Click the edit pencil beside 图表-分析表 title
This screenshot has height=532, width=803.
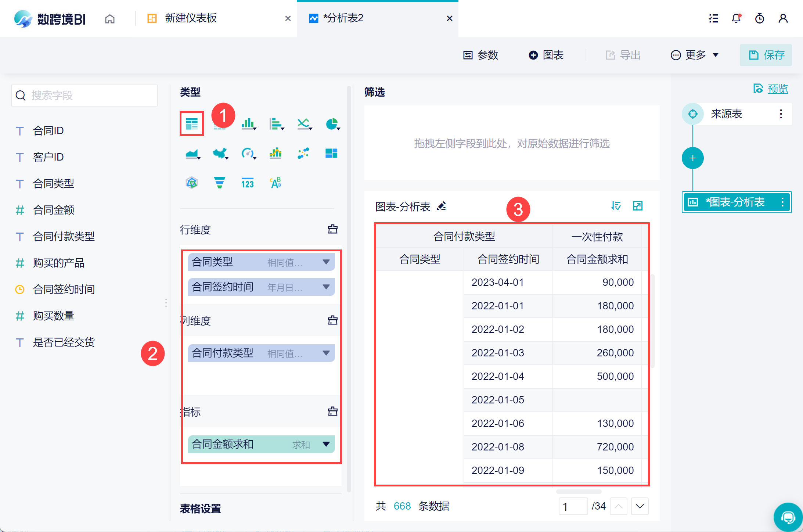pyautogui.click(x=442, y=206)
